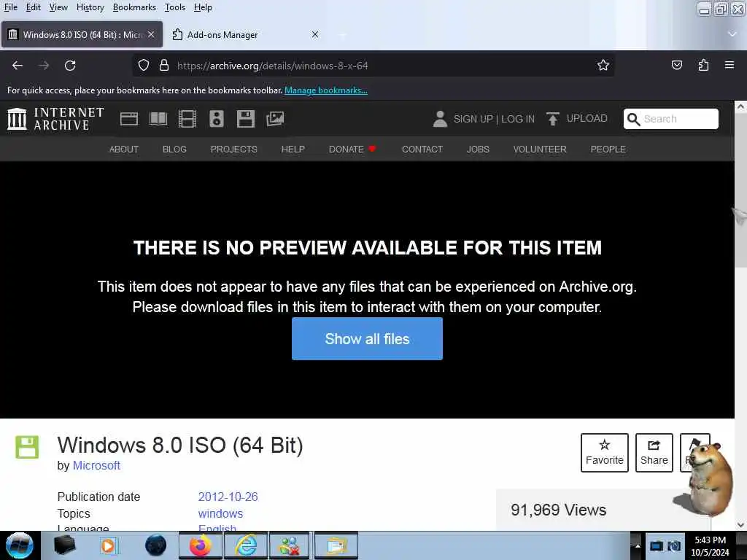This screenshot has height=560, width=747.
Task: Open the Software floppy disk icon
Action: coord(246,119)
